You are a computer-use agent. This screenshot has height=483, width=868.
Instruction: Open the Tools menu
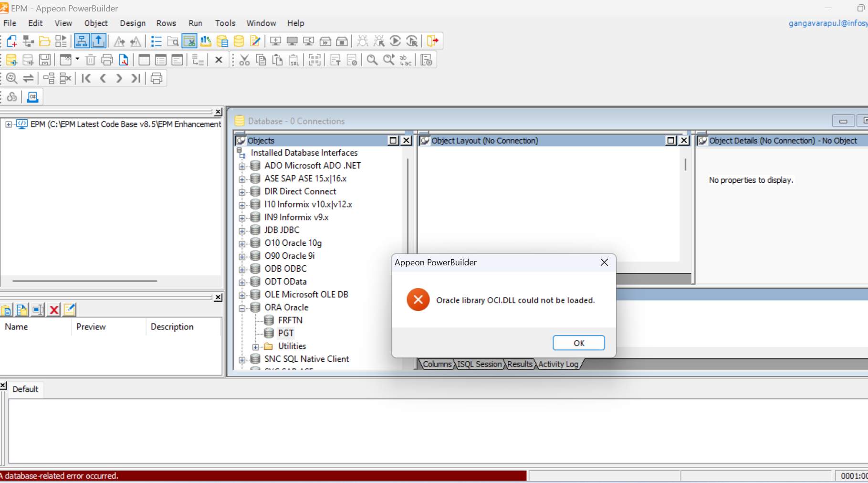click(225, 23)
